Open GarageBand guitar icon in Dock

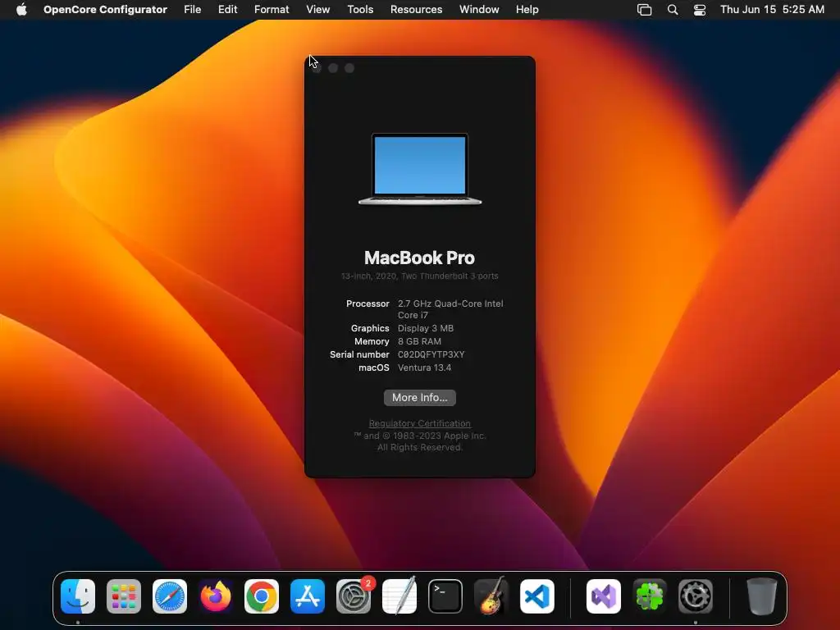click(x=491, y=596)
